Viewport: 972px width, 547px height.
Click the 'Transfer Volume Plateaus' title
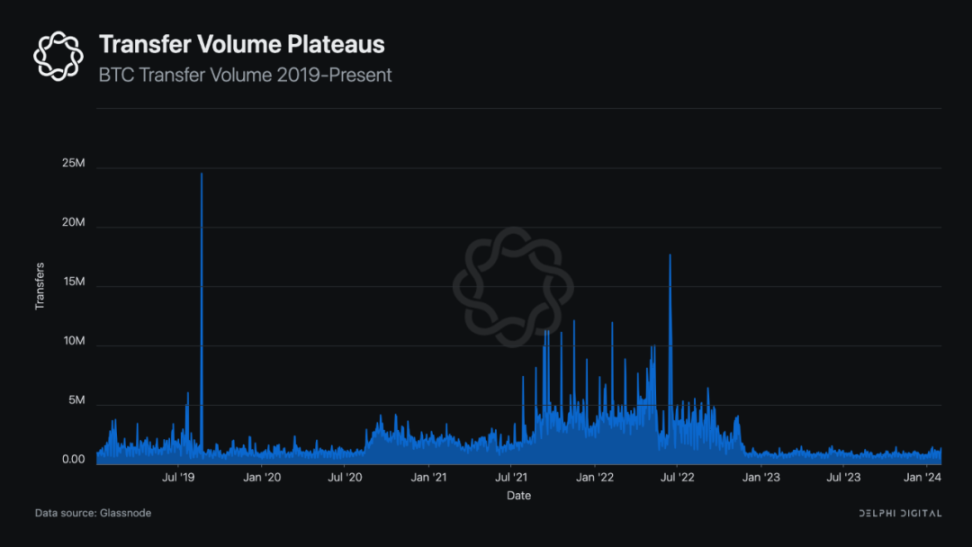click(x=241, y=44)
